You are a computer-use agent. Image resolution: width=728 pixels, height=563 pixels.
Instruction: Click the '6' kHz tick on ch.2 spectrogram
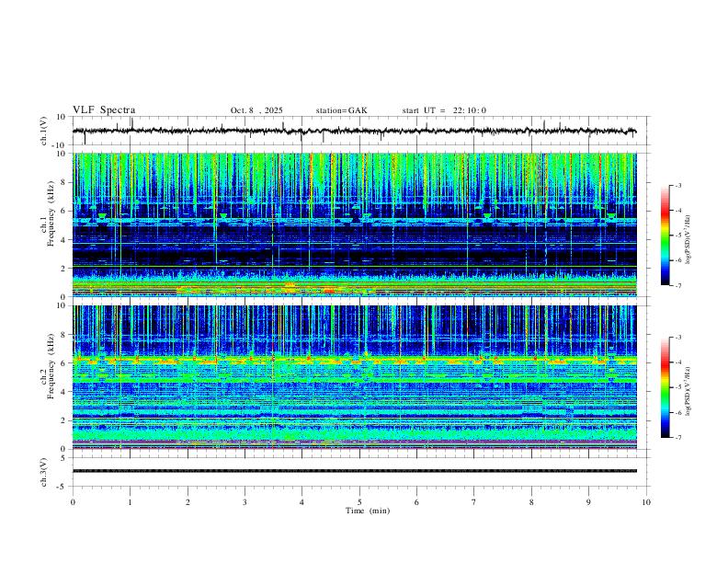pos(63,363)
